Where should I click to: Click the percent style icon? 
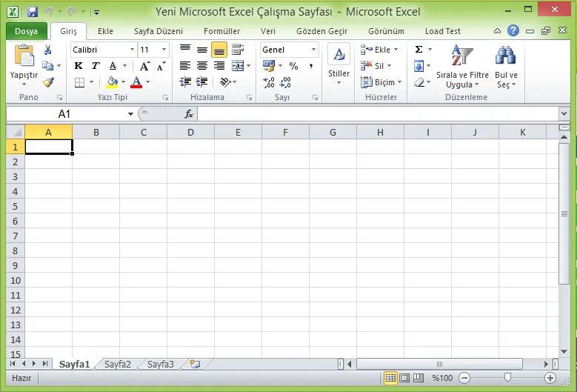coord(293,66)
